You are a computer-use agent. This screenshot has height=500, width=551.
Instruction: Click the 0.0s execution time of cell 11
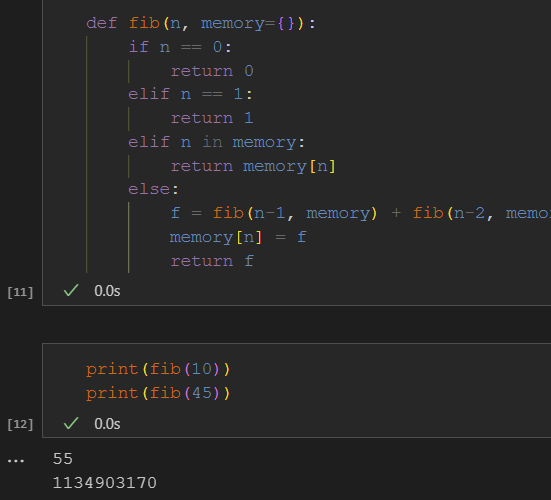tap(107, 291)
